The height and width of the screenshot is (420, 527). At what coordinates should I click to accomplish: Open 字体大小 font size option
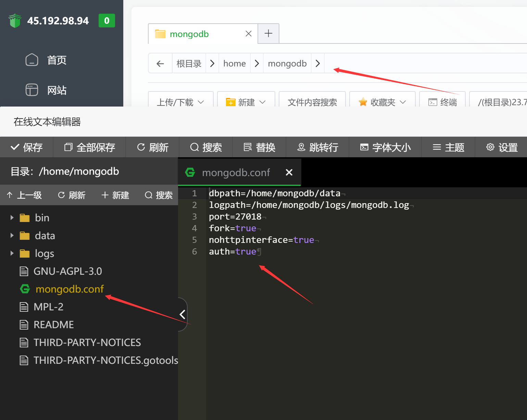pos(386,147)
